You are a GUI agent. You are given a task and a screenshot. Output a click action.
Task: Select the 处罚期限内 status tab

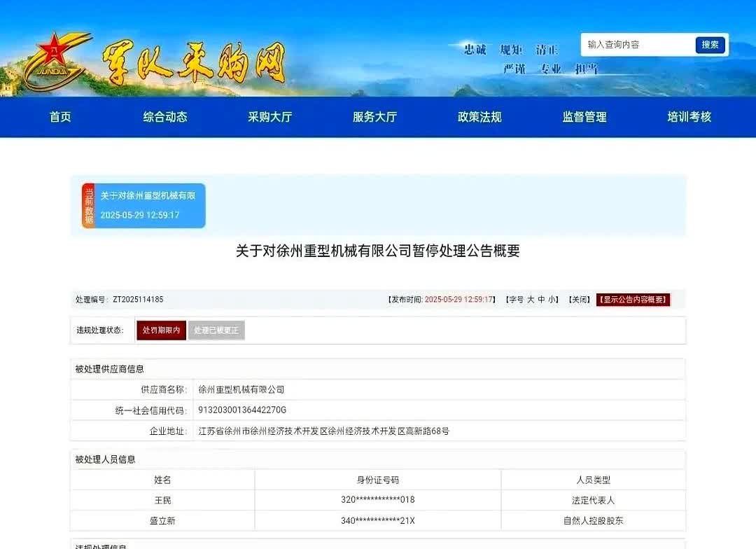tap(161, 331)
